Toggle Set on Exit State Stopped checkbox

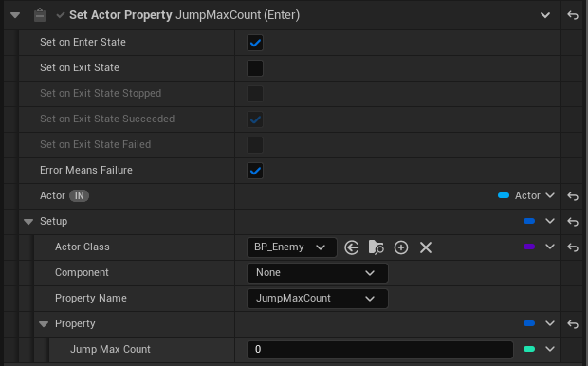[x=255, y=94]
